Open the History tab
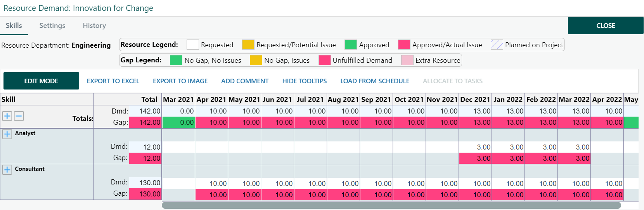This screenshot has height=210, width=644. point(94,26)
